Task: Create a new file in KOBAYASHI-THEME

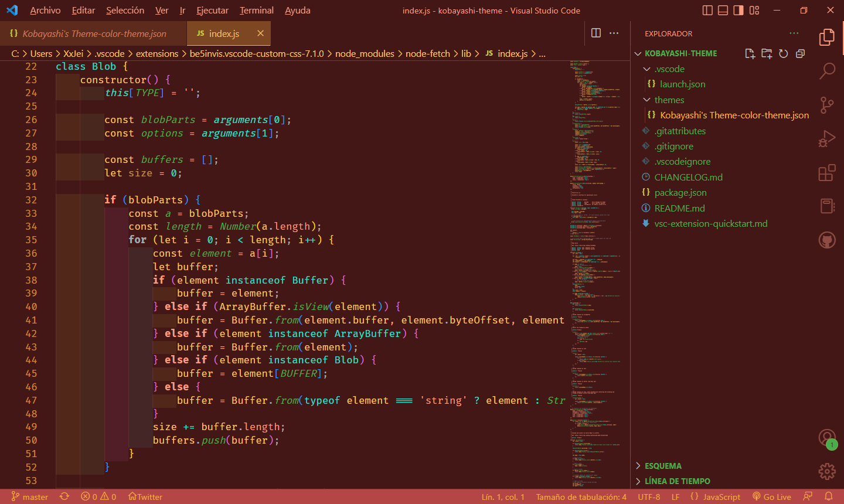Action: [x=750, y=53]
